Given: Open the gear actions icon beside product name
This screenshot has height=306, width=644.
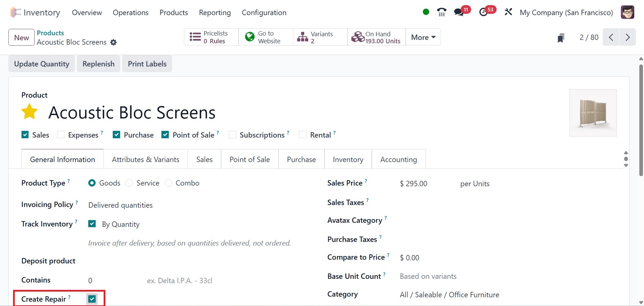Looking at the screenshot, I should 113,42.
